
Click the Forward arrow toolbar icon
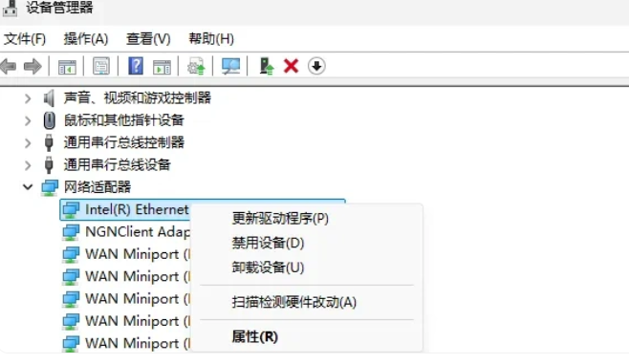(x=33, y=66)
